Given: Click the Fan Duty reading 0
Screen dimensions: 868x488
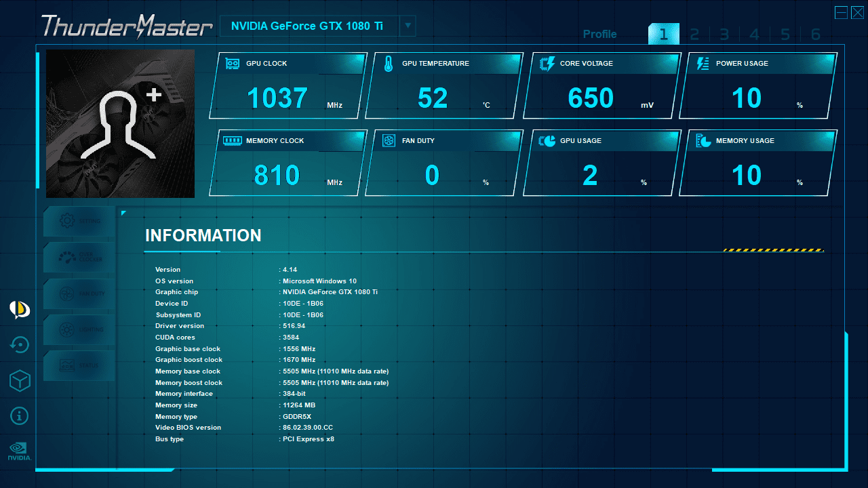Looking at the screenshot, I should pyautogui.click(x=432, y=176).
